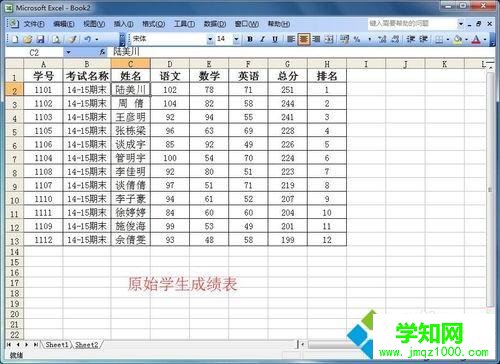The width and height of the screenshot is (500, 364).
Task: Click the horizontal scrollbar left arrow
Action: click(302, 344)
